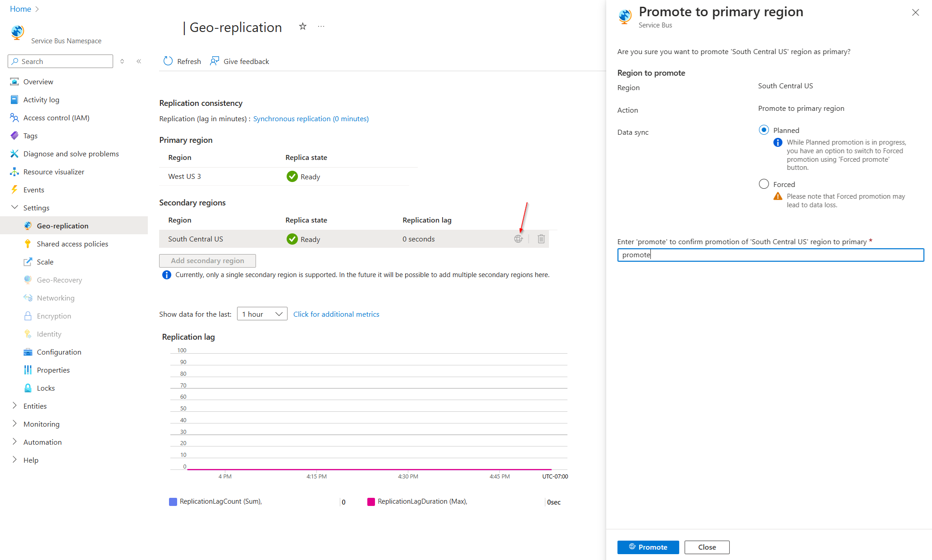The height and width of the screenshot is (560, 932).
Task: Click the promote globe icon for South Central US
Action: 518,239
